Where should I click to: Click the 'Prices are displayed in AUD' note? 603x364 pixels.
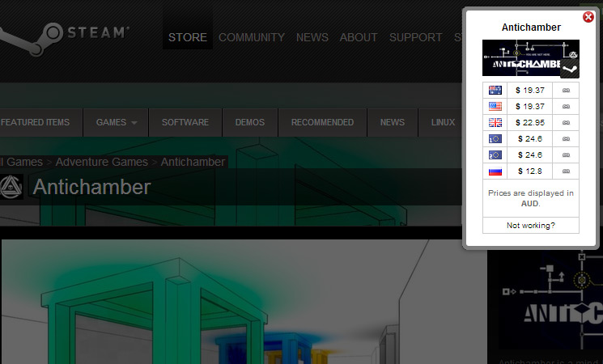pyautogui.click(x=531, y=198)
